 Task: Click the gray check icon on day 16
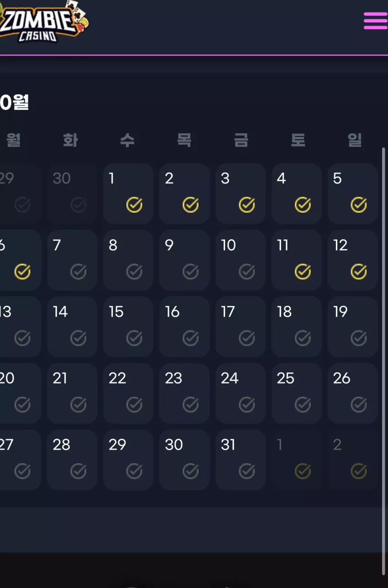(190, 338)
